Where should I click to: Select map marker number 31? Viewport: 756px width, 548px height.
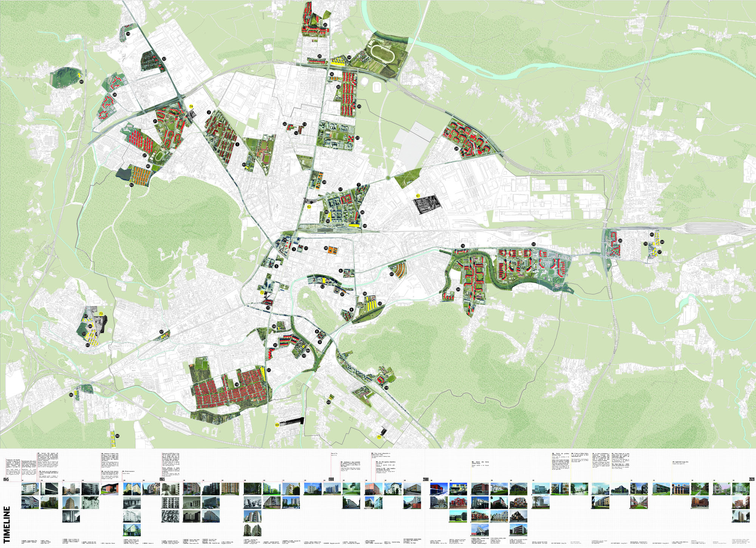(275, 345)
